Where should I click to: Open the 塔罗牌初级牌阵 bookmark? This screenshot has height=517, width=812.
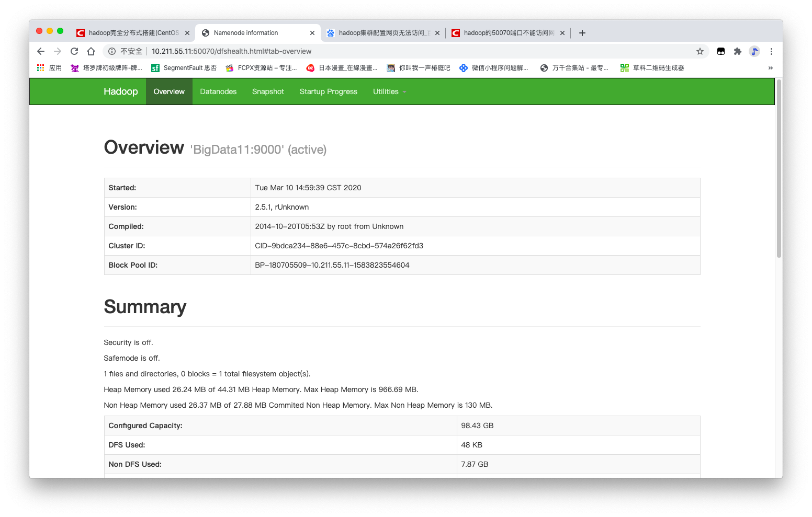pyautogui.click(x=107, y=68)
